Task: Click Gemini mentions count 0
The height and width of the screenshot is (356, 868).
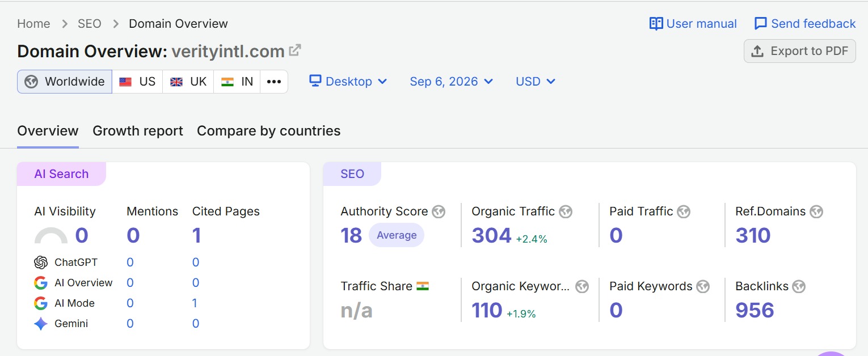Action: (130, 324)
